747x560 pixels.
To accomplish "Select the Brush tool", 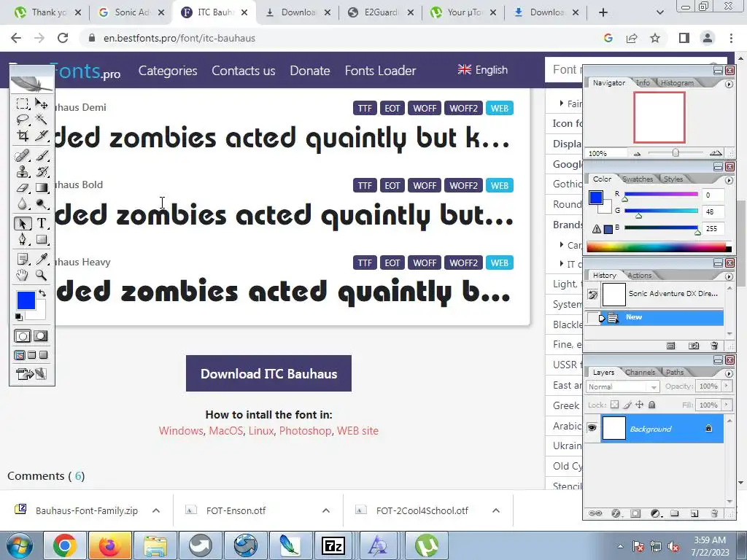I will pyautogui.click(x=42, y=155).
